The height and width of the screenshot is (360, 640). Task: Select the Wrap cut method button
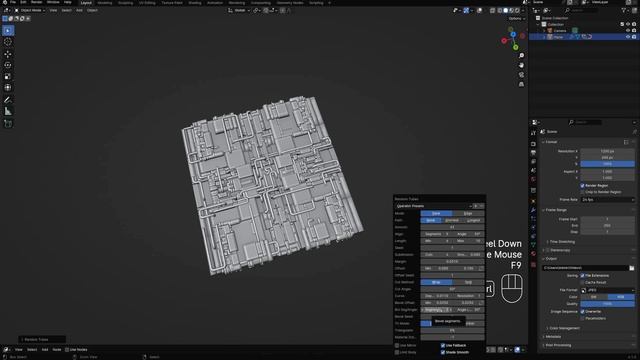click(x=436, y=282)
